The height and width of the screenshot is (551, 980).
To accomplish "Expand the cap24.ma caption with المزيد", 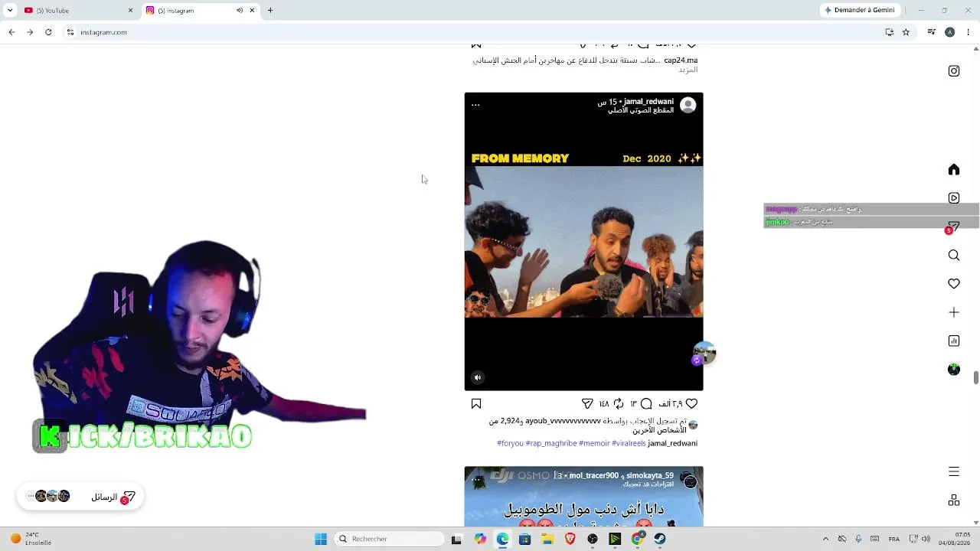I will (688, 70).
